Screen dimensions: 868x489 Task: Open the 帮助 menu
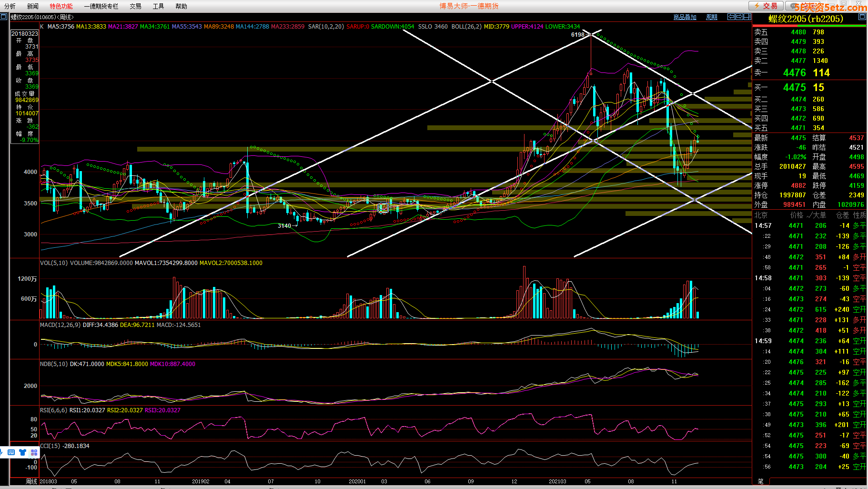pyautogui.click(x=182, y=6)
